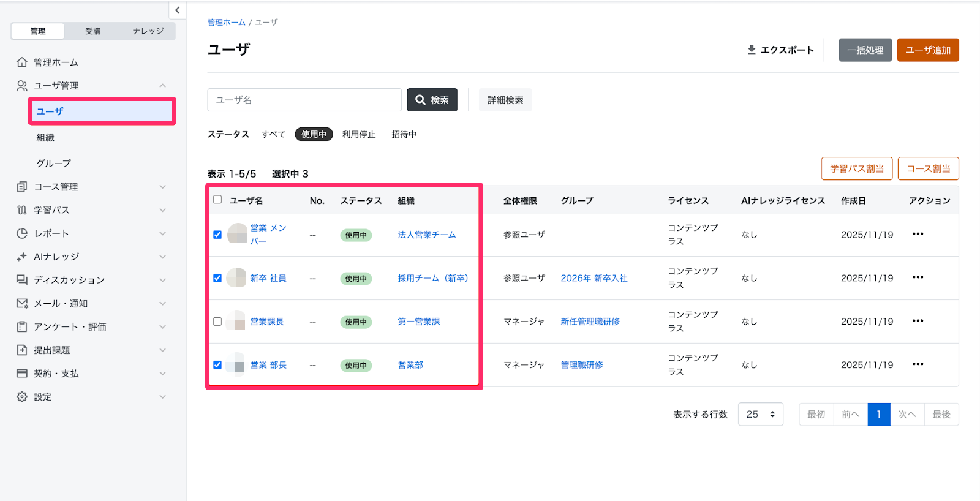Click the user icon beside ユーザ管理

[x=22, y=86]
